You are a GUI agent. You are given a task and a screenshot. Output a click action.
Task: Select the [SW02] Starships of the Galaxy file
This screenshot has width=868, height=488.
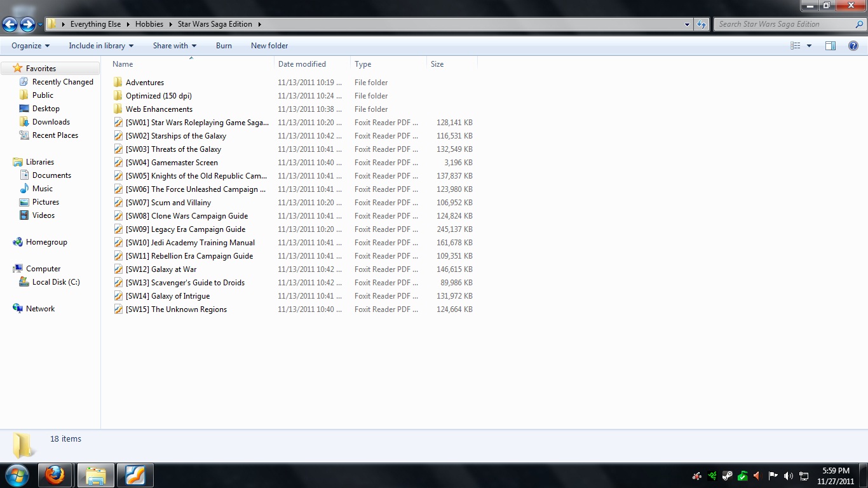pyautogui.click(x=176, y=136)
